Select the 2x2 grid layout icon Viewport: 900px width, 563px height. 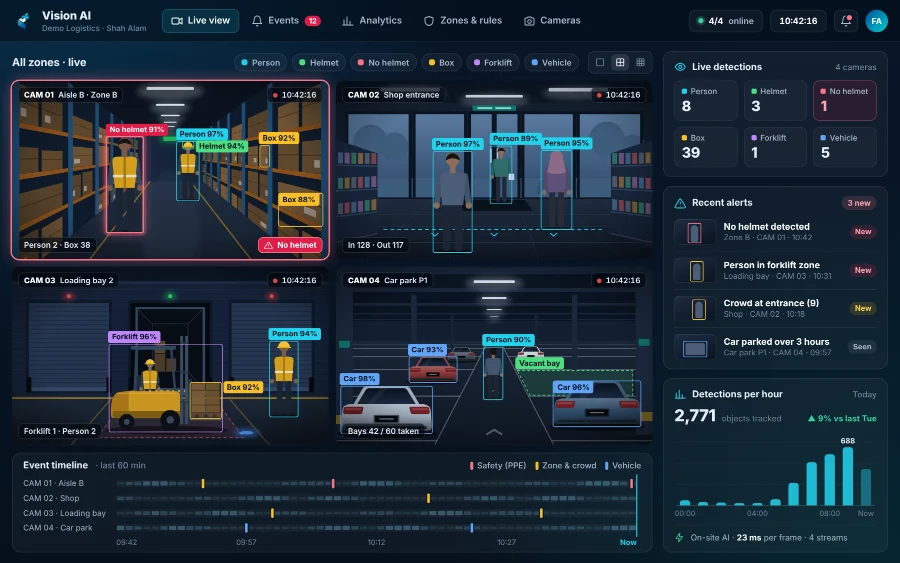tap(620, 63)
